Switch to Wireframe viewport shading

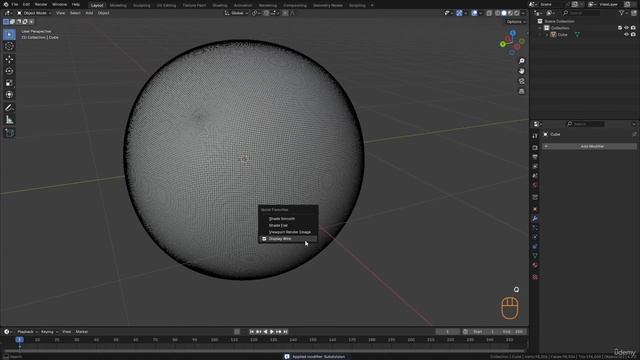[498, 13]
